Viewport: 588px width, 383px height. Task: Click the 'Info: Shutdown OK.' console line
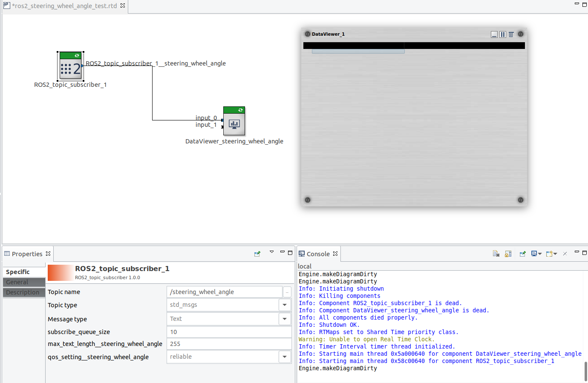click(329, 325)
